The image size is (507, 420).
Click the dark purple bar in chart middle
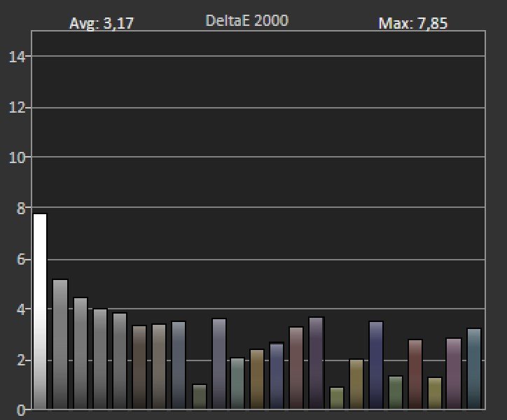click(x=316, y=363)
